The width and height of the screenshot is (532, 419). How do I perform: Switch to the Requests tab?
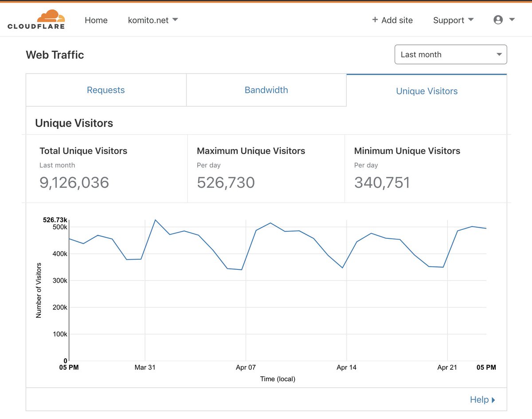tap(106, 90)
